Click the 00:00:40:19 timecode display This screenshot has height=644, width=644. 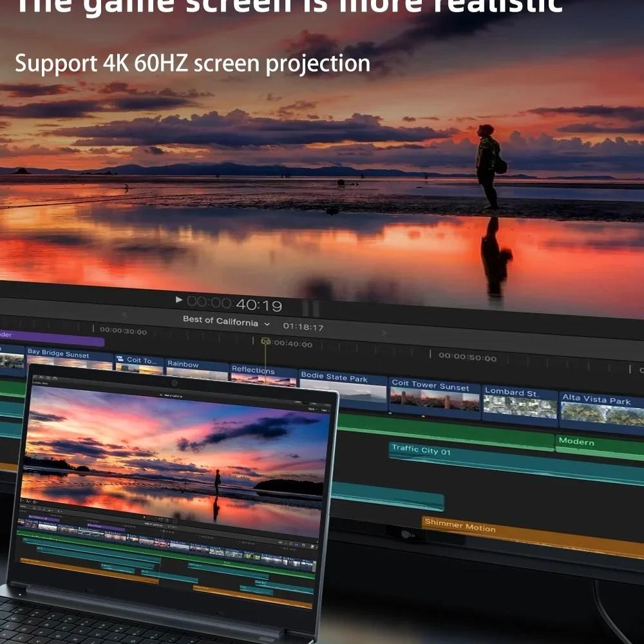pos(234,305)
